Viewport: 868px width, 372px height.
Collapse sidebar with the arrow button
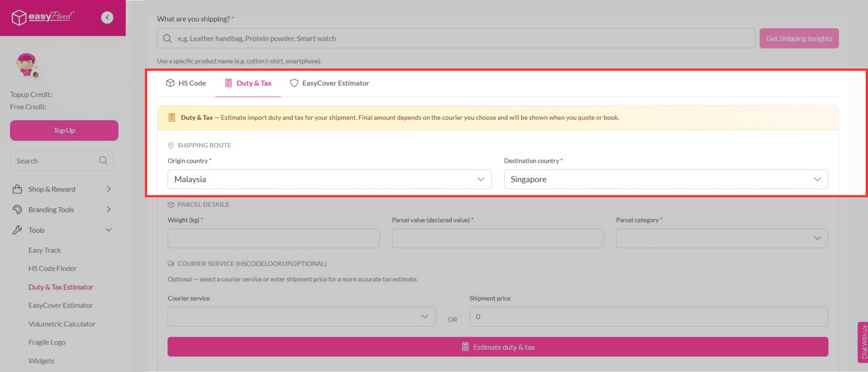point(107,18)
